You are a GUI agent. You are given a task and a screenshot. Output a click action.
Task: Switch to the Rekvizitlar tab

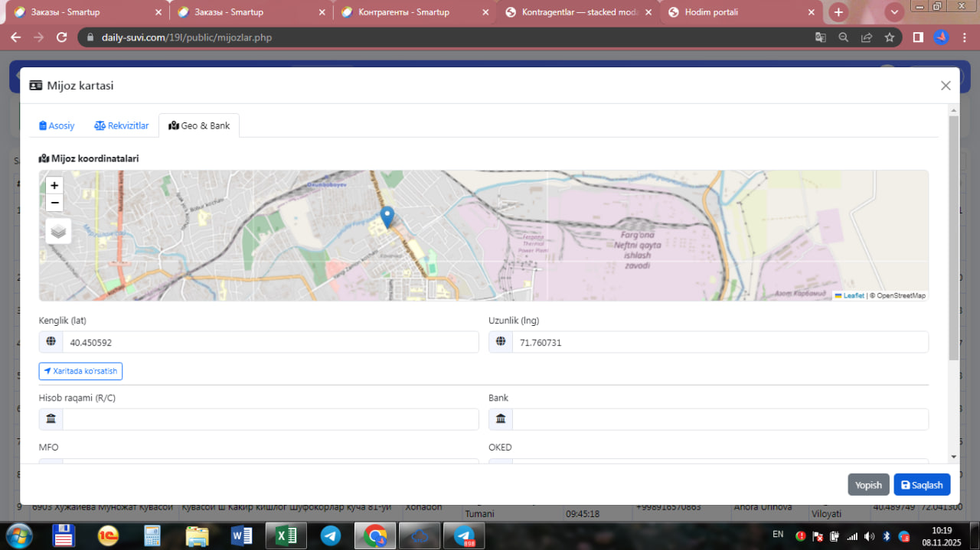(x=122, y=125)
